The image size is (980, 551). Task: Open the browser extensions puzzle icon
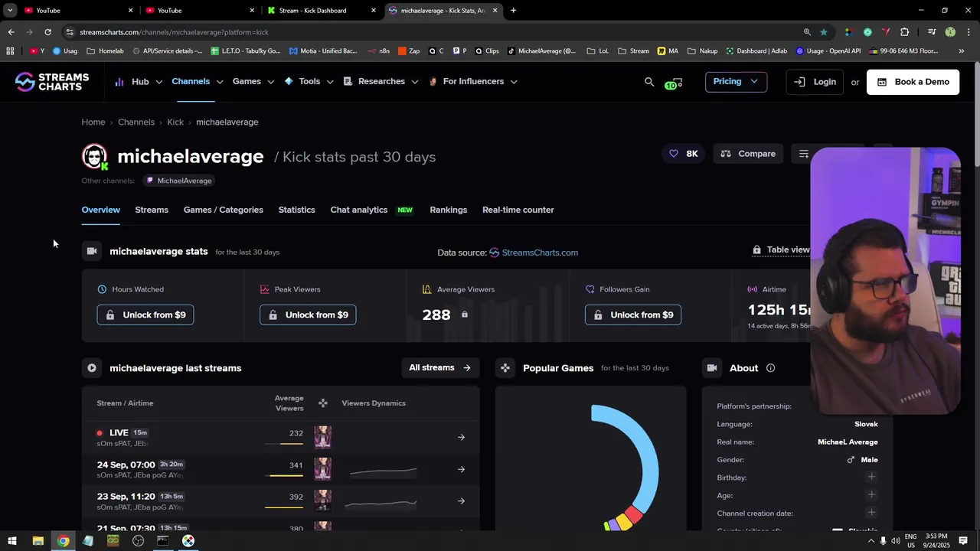905,32
